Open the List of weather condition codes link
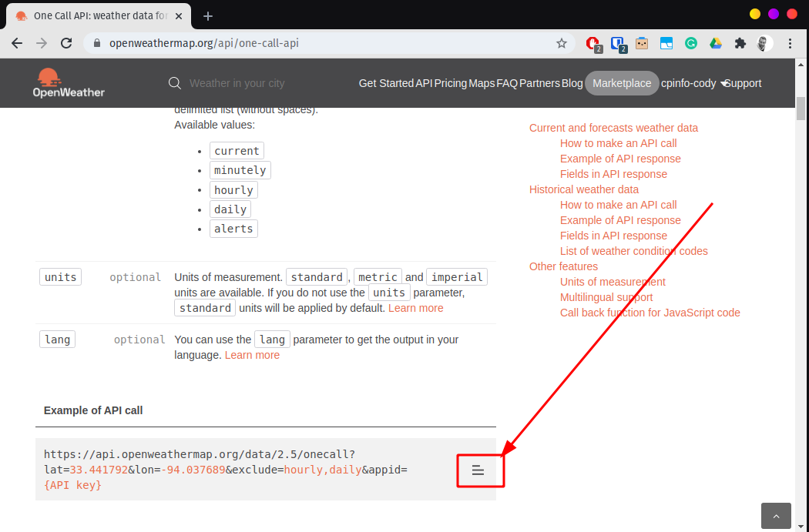The width and height of the screenshot is (809, 532). [x=633, y=251]
